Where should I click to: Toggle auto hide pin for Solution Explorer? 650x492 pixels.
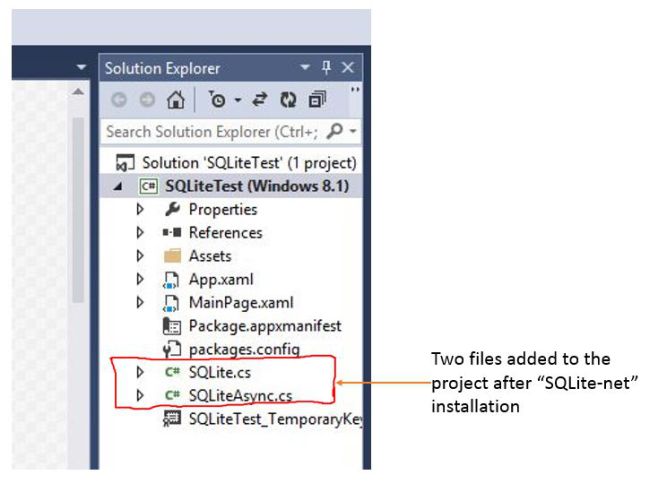[327, 68]
